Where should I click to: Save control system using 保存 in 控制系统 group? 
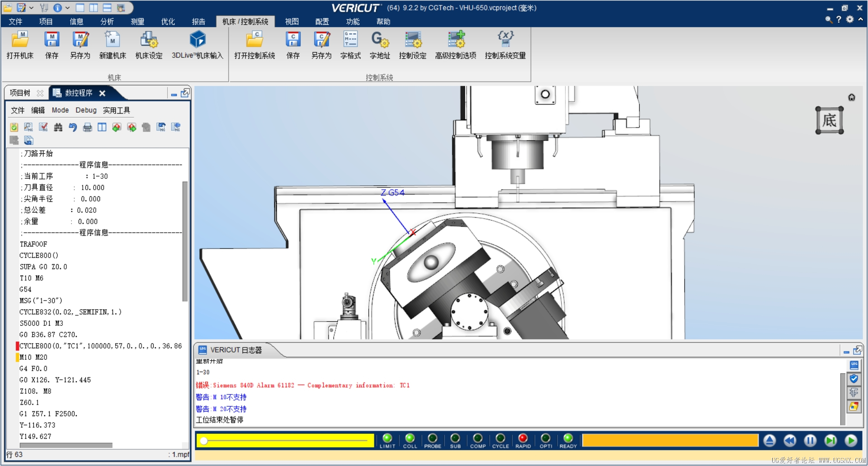pyautogui.click(x=293, y=45)
